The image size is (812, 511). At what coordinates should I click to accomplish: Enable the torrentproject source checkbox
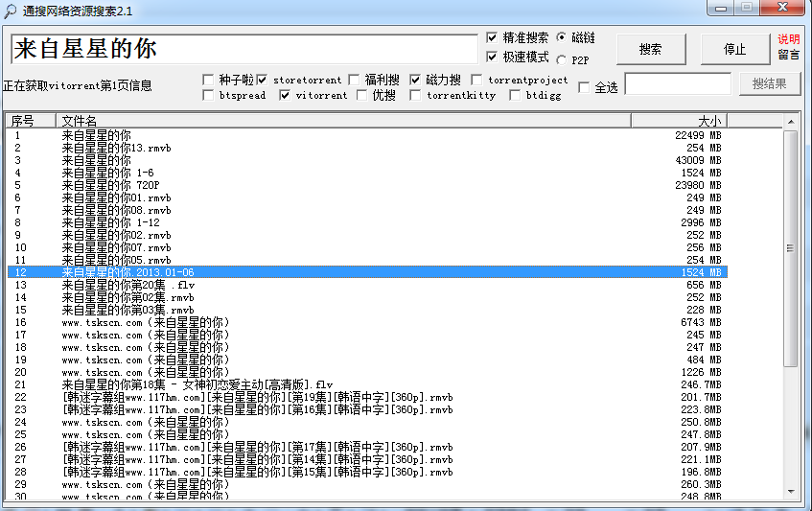477,80
